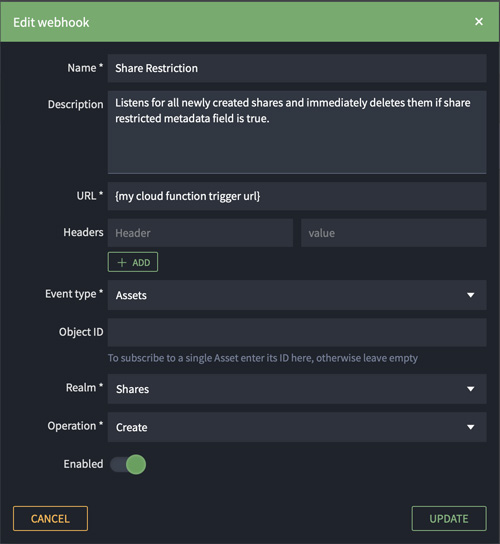The height and width of the screenshot is (544, 500).
Task: Open the Realm Shares dropdown
Action: pyautogui.click(x=297, y=389)
